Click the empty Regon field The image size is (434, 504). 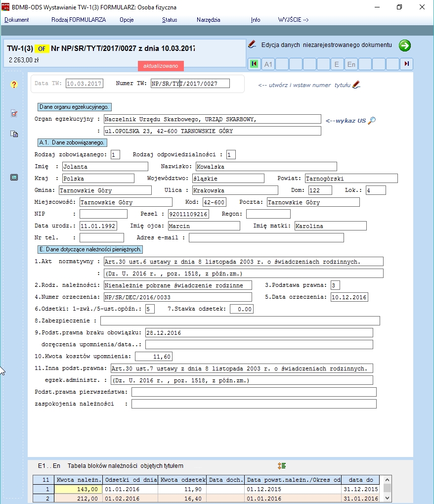[268, 214]
